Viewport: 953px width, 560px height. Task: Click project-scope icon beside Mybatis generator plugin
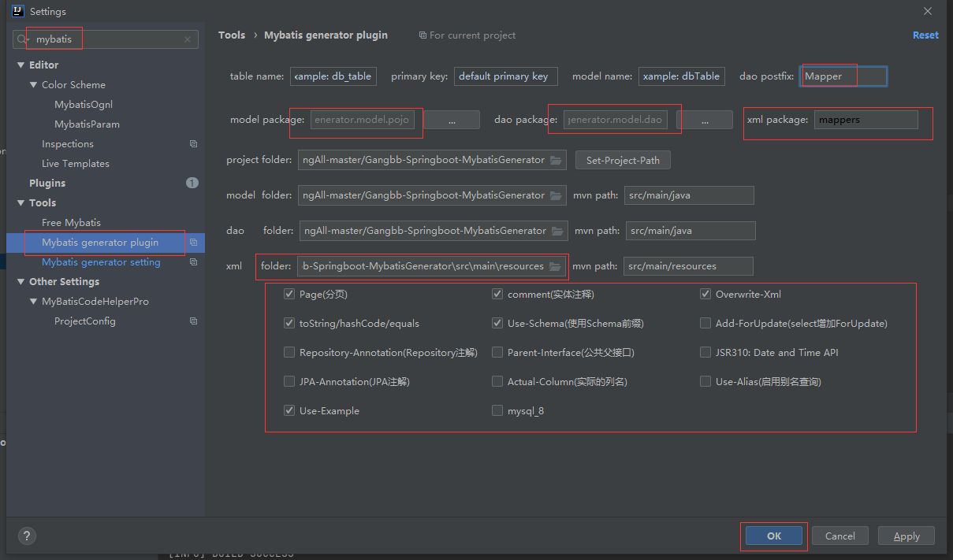coord(193,243)
